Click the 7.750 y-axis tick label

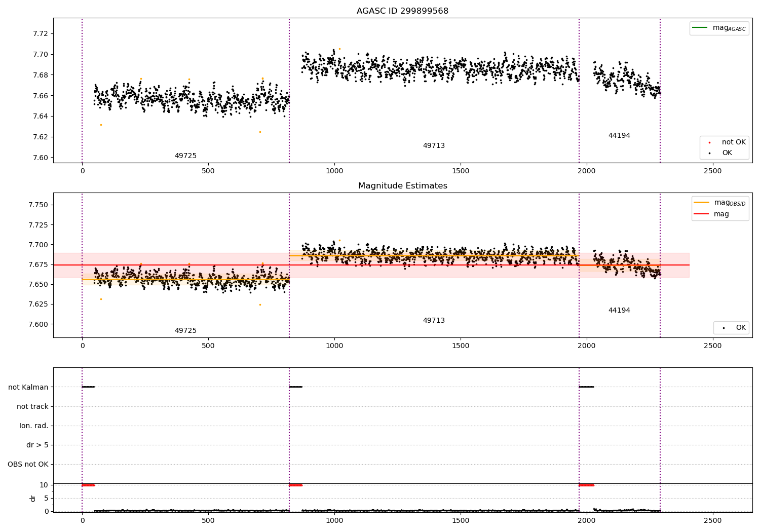pos(39,205)
